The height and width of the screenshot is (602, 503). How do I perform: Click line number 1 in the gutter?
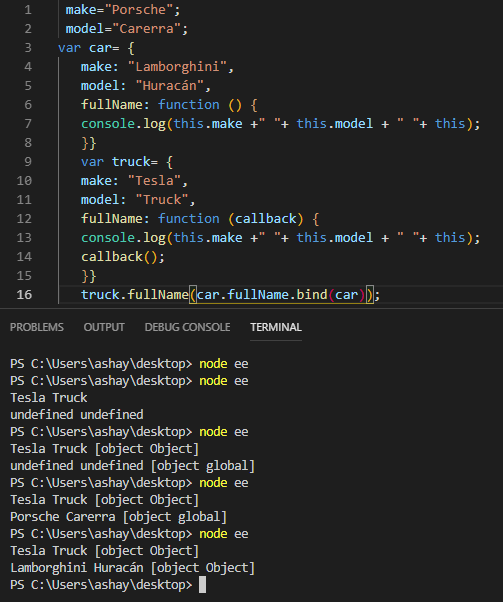tap(28, 10)
